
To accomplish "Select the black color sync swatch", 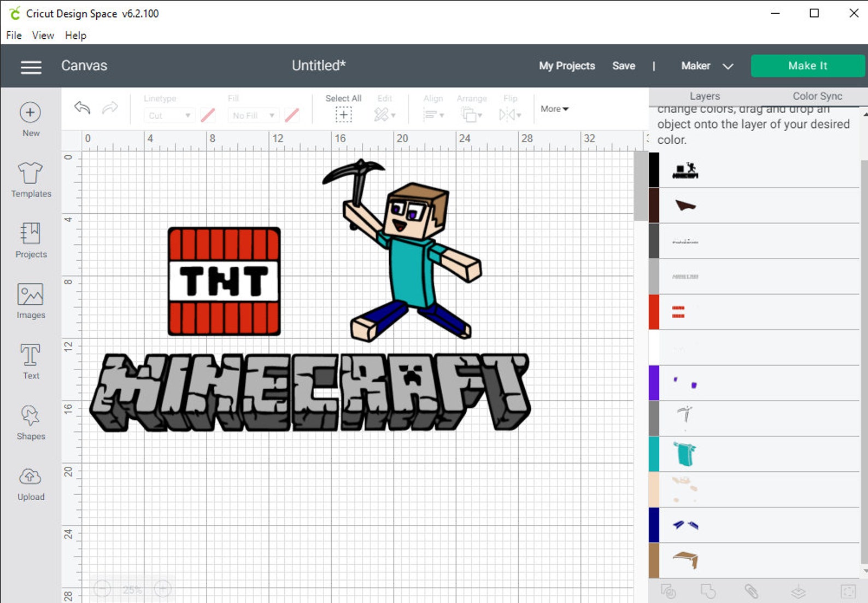I will point(654,170).
